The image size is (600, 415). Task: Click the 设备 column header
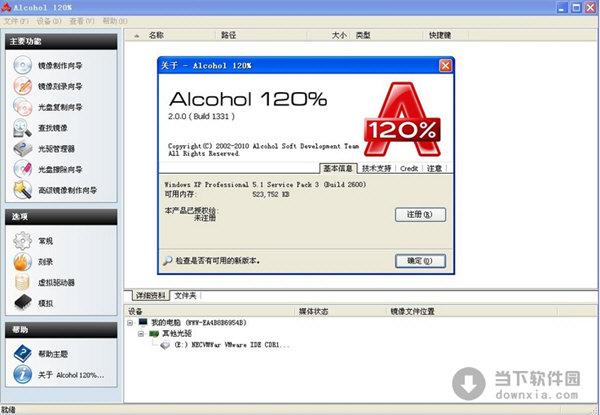click(210, 311)
